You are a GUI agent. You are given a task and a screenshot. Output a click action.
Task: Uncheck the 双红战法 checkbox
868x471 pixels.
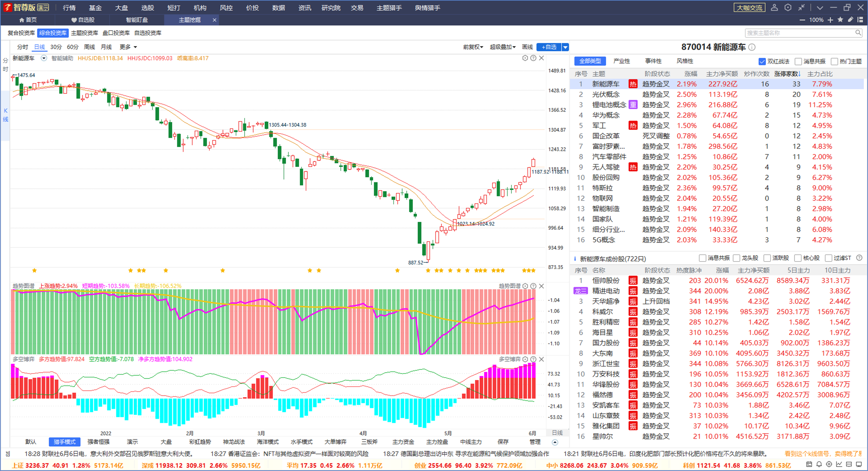[762, 61]
